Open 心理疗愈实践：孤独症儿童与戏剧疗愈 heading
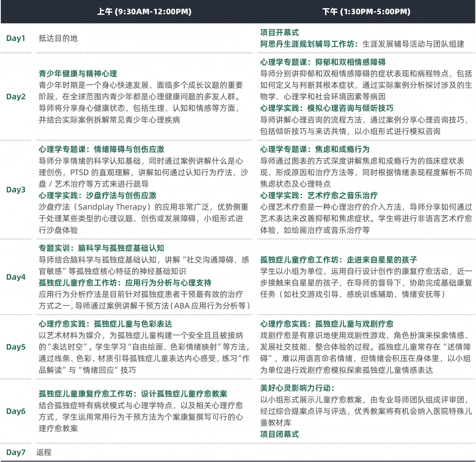This screenshot has width=476, height=462. [x=327, y=324]
